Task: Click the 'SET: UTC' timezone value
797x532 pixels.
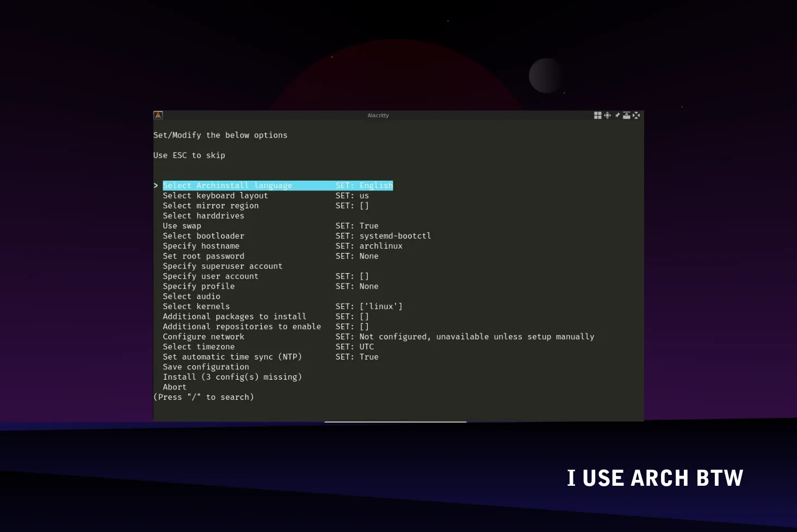Action: (x=355, y=347)
